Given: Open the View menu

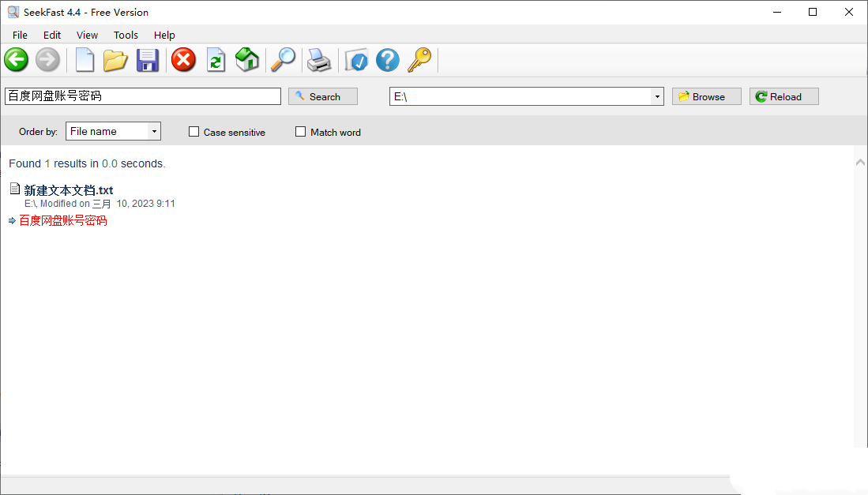Looking at the screenshot, I should [87, 35].
